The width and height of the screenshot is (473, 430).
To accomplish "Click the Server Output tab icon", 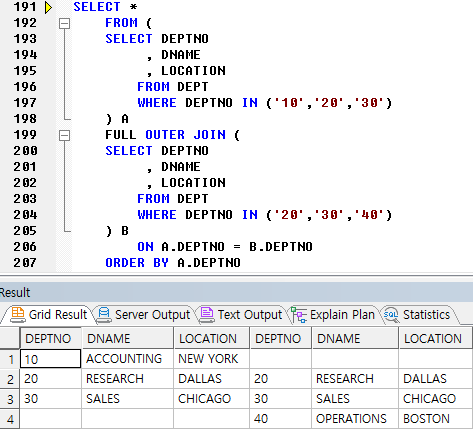I will 104,315.
